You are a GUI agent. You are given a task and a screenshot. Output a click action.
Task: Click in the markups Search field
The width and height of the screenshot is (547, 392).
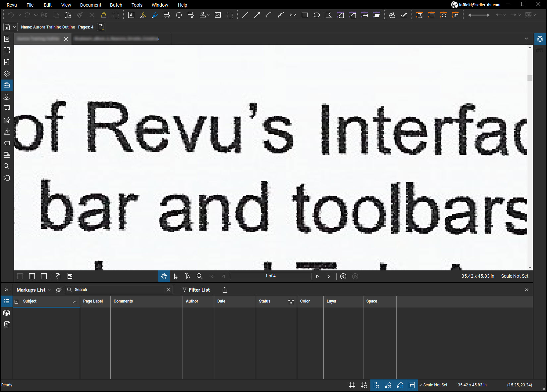point(119,290)
